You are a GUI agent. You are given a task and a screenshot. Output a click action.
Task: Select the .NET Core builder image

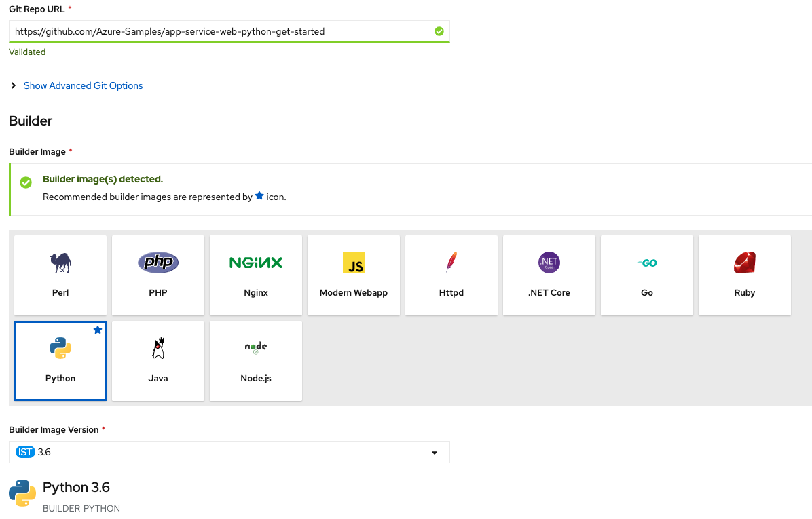pyautogui.click(x=549, y=275)
